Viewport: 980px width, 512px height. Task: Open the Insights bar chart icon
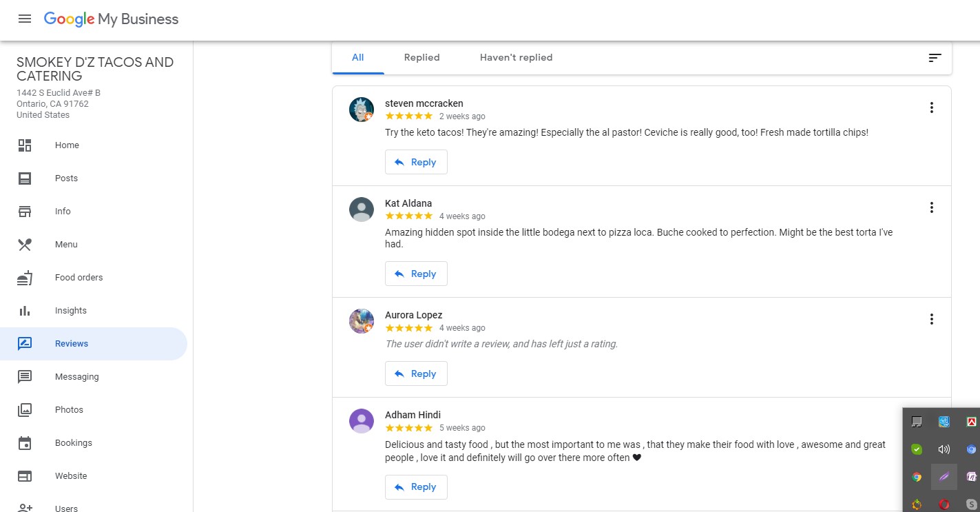pyautogui.click(x=25, y=311)
